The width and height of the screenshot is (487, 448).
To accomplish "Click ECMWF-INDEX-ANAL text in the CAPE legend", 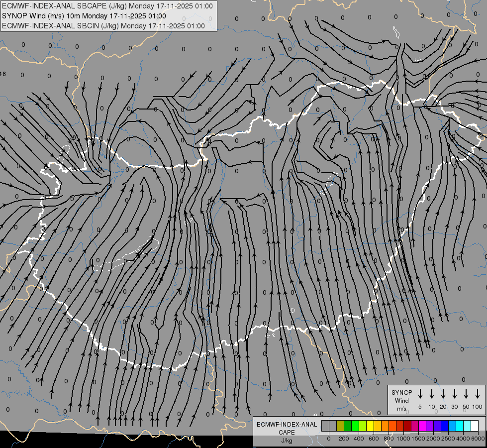I will pyautogui.click(x=287, y=425).
